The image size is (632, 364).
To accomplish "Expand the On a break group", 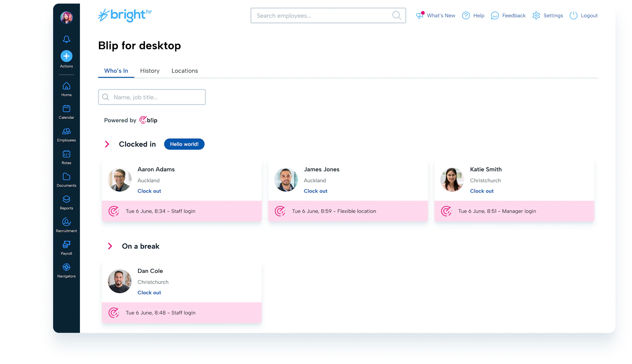I will coord(110,246).
